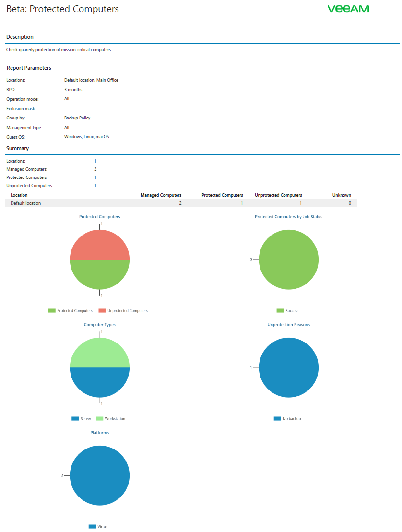Click the light green Workstation legend swatch

pos(99,419)
